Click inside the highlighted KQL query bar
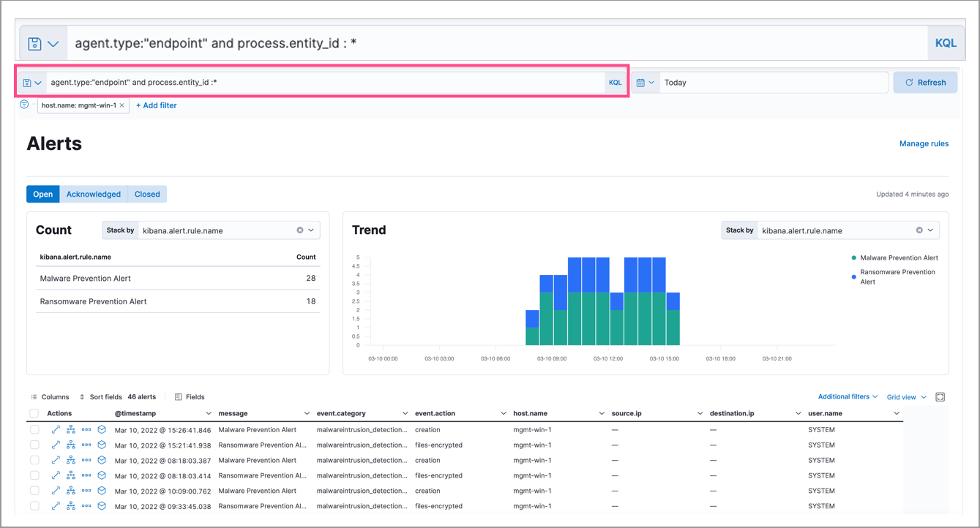This screenshot has height=528, width=980. pyautogui.click(x=293, y=82)
